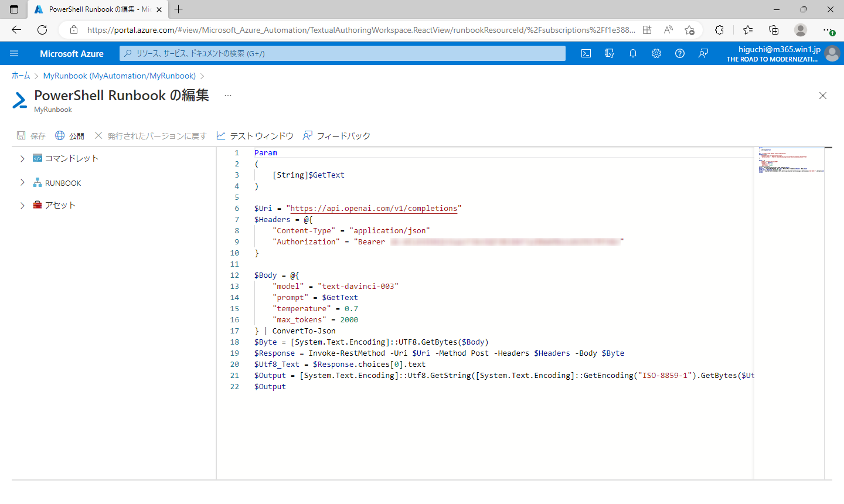View site information lock icon
844x504 pixels.
(74, 30)
